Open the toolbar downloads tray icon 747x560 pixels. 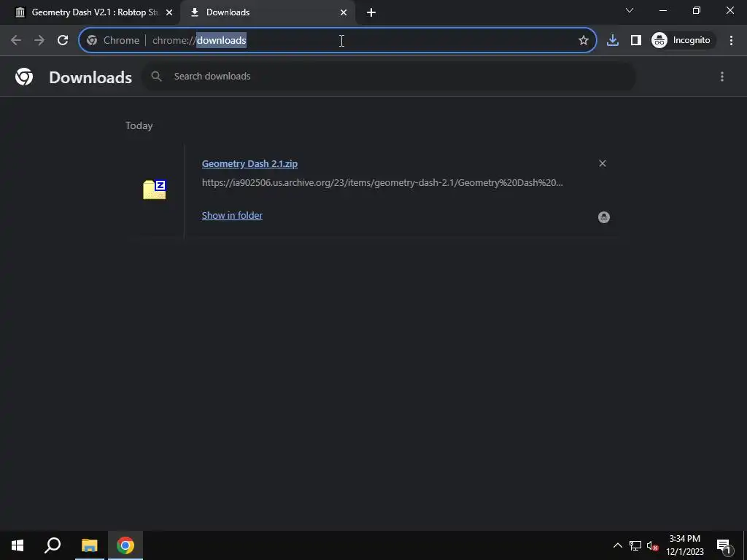coord(613,41)
